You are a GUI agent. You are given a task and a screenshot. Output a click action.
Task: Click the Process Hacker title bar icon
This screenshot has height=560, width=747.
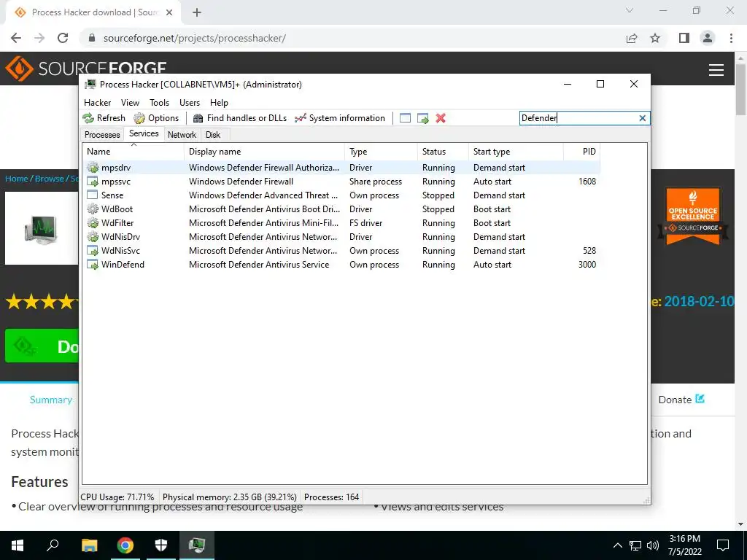tap(90, 85)
